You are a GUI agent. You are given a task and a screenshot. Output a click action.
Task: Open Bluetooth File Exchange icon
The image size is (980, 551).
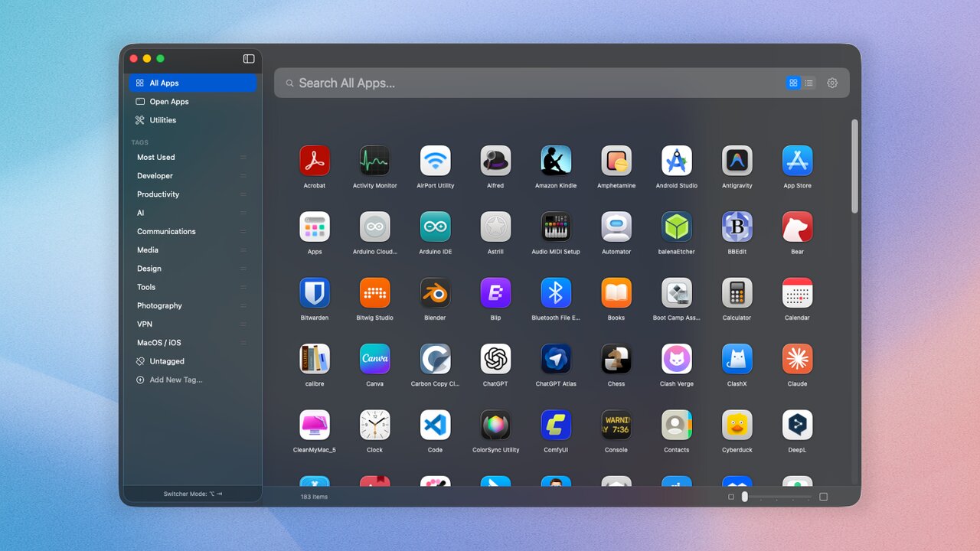[556, 293]
